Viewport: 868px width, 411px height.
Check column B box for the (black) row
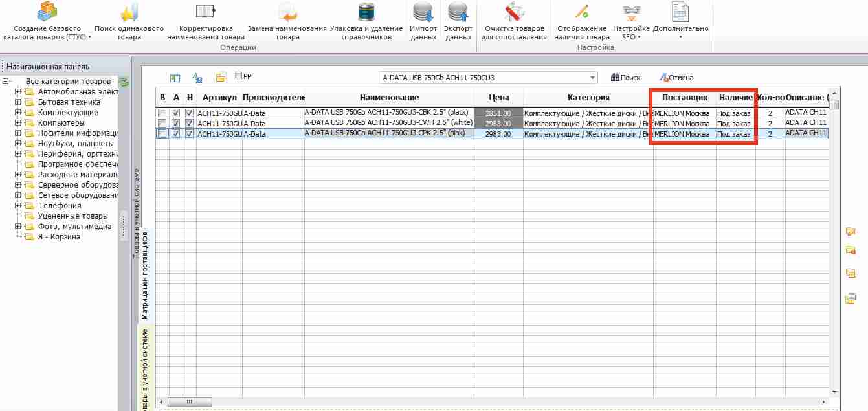tap(162, 113)
